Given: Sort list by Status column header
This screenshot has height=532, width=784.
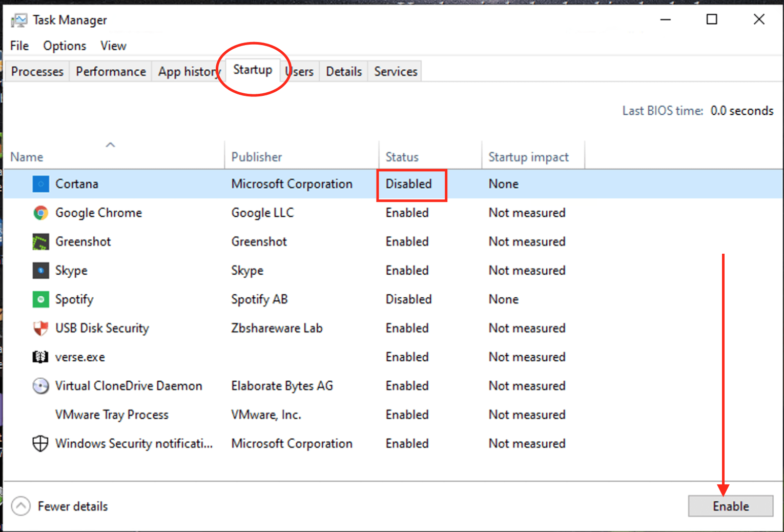Looking at the screenshot, I should click(x=402, y=157).
